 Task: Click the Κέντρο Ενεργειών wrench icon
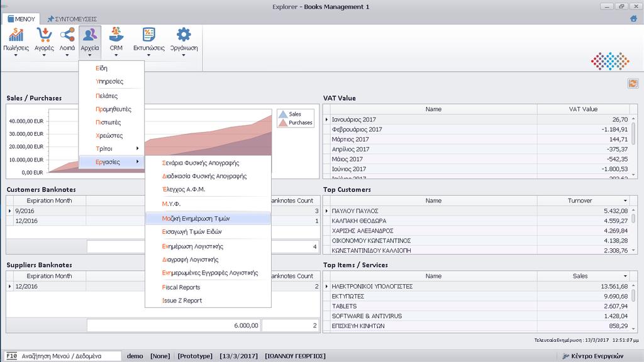(x=565, y=356)
